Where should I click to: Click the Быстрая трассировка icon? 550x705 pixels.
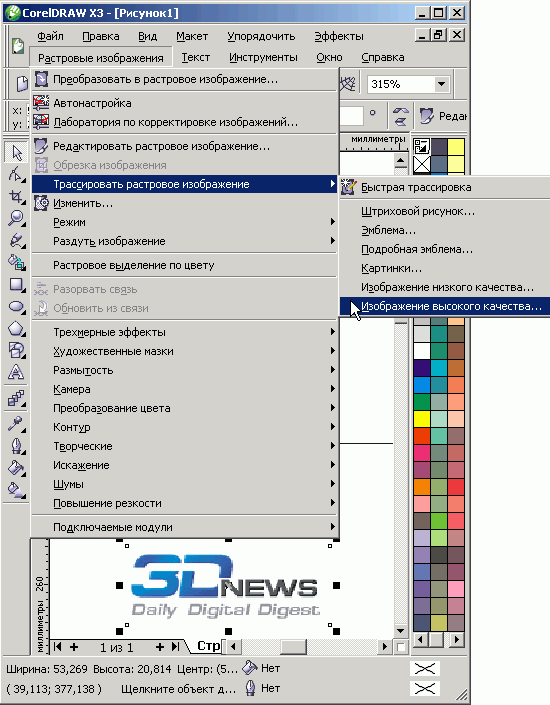[349, 187]
